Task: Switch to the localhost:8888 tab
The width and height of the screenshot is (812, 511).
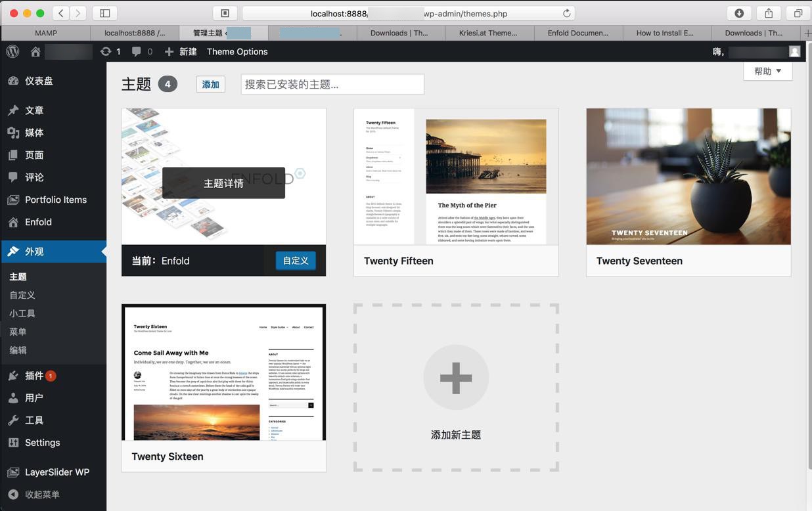Action: pos(135,33)
